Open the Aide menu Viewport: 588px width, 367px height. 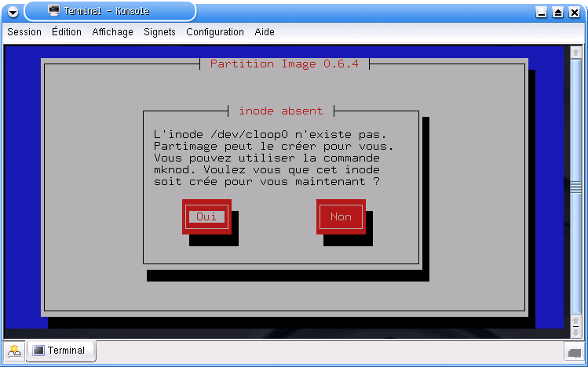265,32
